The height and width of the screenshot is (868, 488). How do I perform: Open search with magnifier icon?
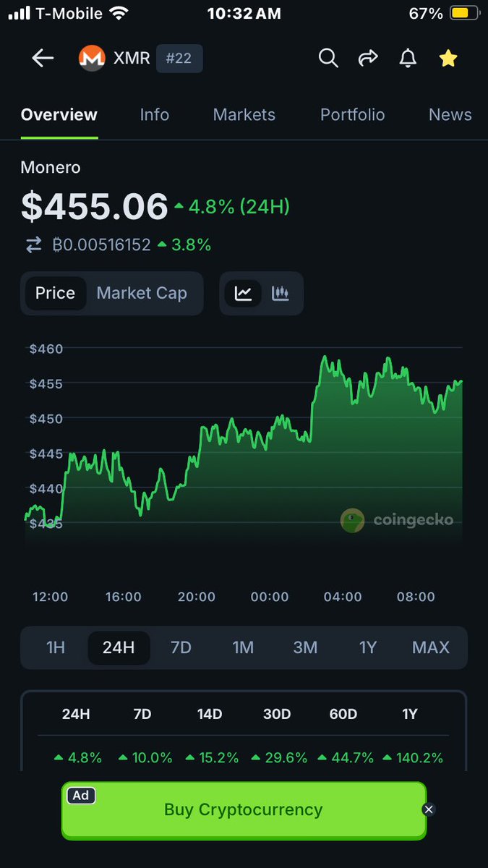(x=328, y=59)
